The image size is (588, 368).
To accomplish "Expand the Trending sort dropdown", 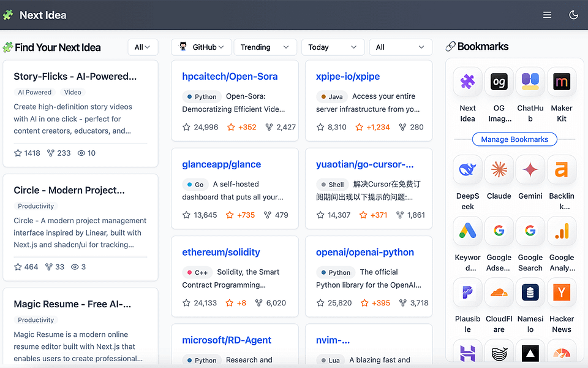I will click(x=265, y=47).
